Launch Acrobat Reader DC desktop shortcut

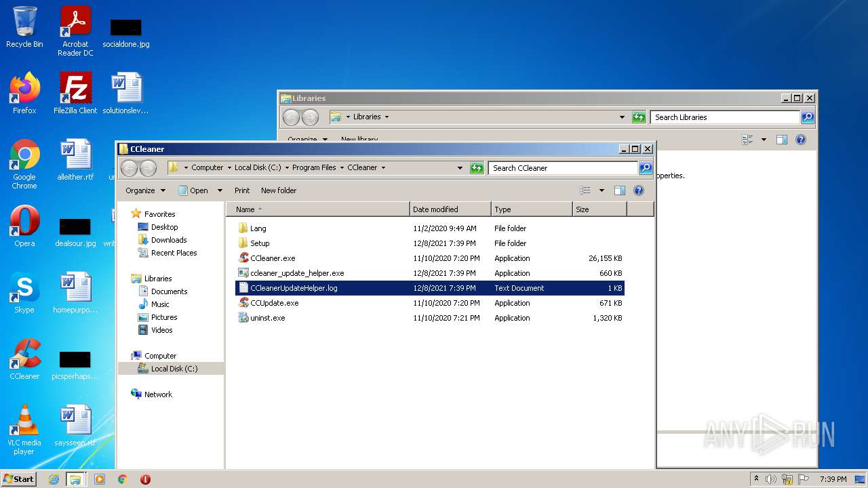pyautogui.click(x=75, y=31)
